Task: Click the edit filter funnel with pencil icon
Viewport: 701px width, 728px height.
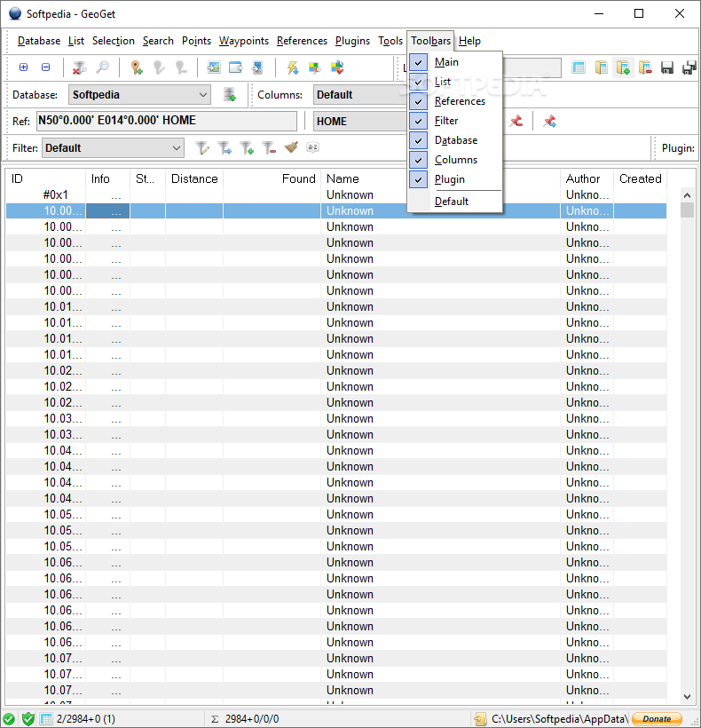Action: point(202,147)
